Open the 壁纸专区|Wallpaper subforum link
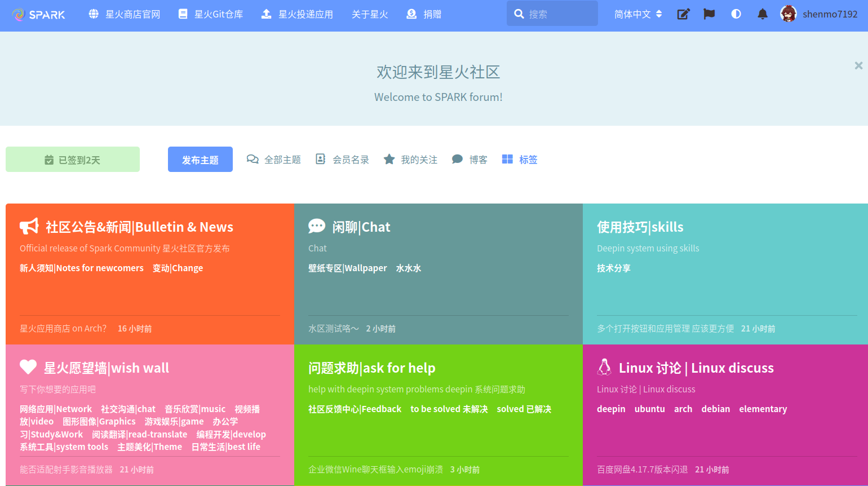868x486 pixels. (347, 268)
